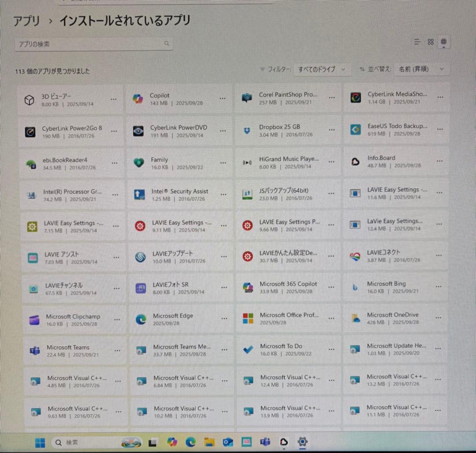Open the すべてのドライブ filter dropdown

(x=322, y=69)
